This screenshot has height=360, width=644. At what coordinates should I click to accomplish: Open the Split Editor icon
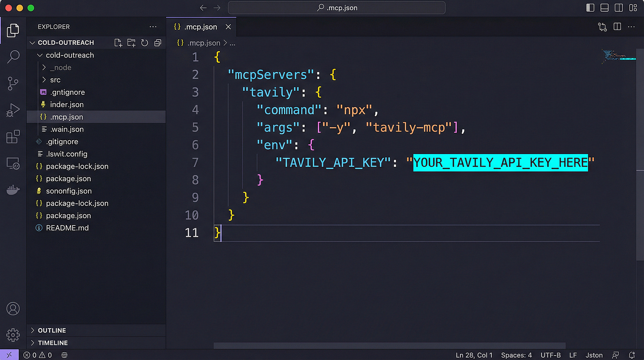pos(617,27)
